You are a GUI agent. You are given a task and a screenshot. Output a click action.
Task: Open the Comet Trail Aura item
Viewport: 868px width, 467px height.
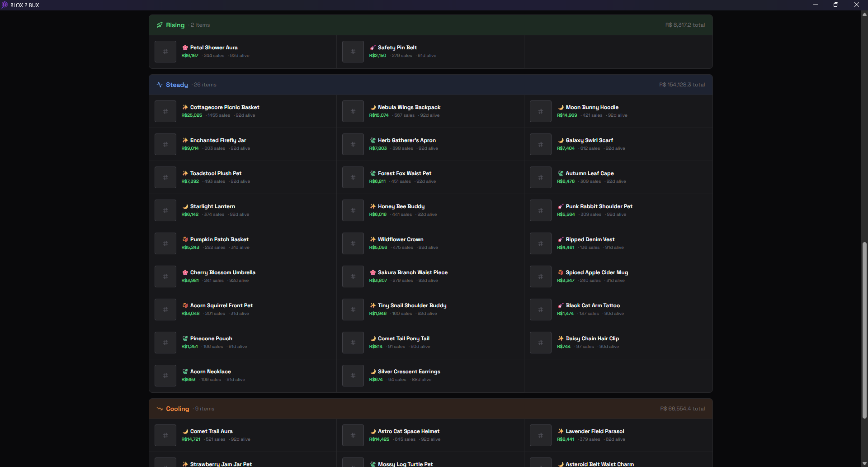243,435
